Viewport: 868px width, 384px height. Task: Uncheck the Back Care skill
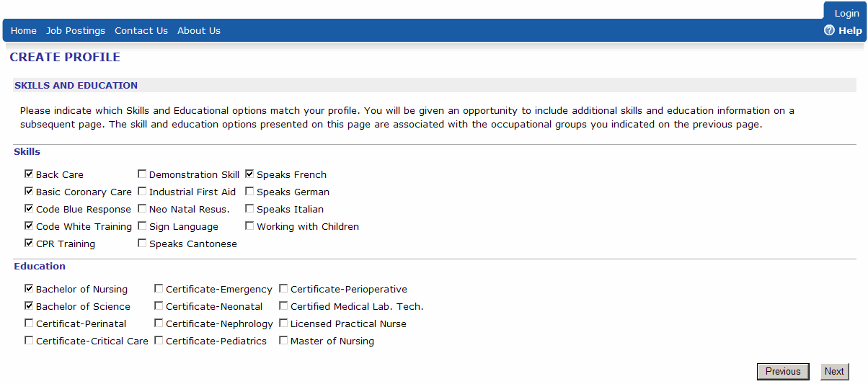coord(29,174)
